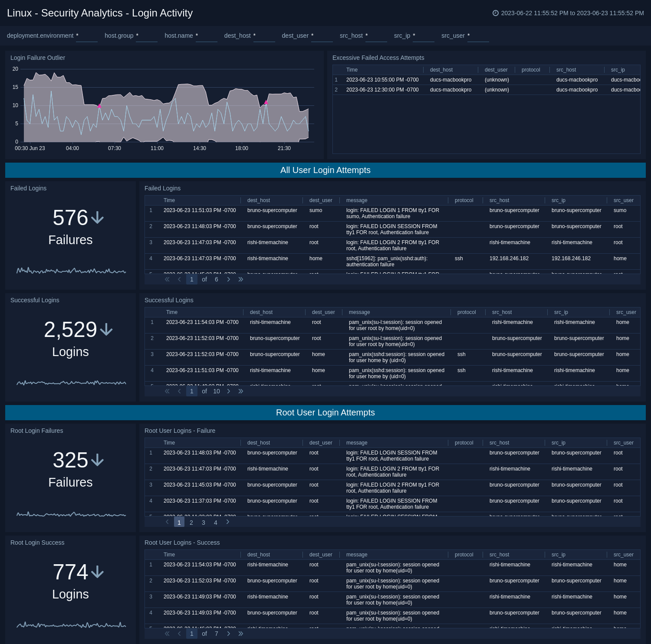Sort Root User Logins - Success by src_ip
651x644 pixels.
tap(559, 555)
